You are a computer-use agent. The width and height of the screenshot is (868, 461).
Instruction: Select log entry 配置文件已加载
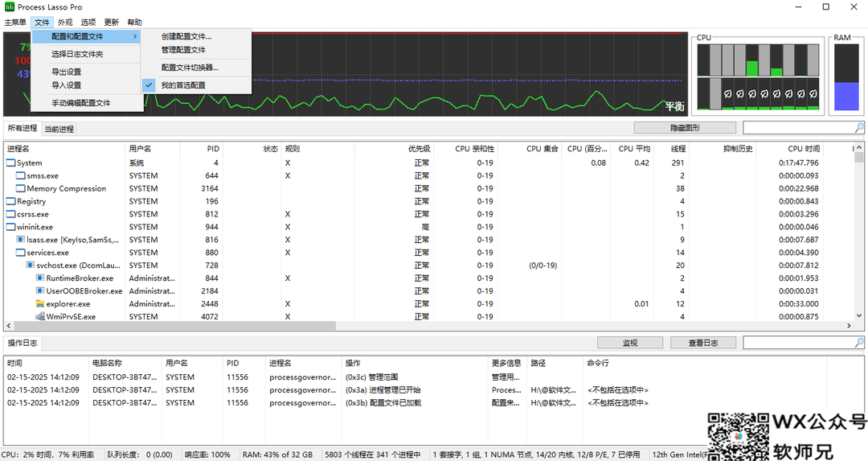383,403
